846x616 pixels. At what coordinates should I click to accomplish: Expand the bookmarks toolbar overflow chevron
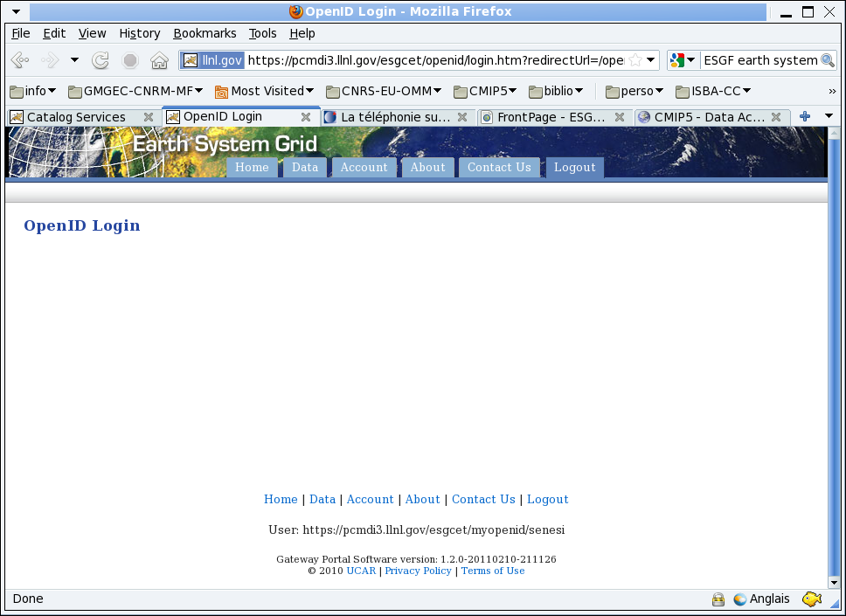tap(832, 91)
